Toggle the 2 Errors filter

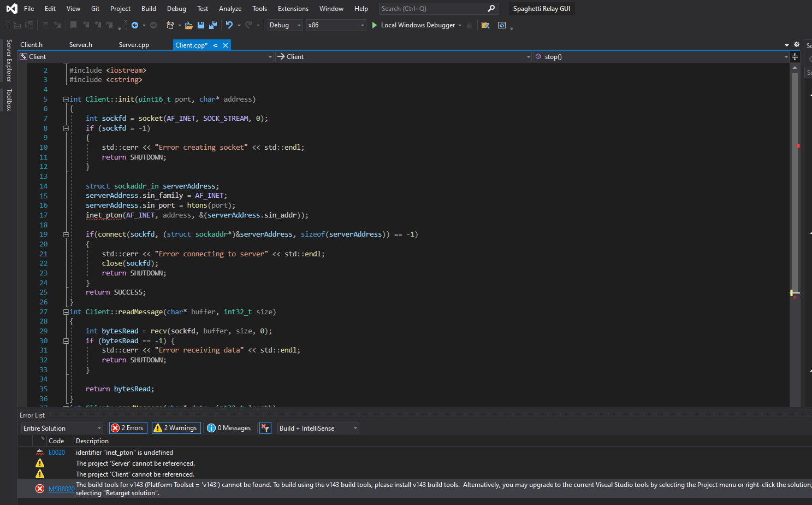(128, 428)
